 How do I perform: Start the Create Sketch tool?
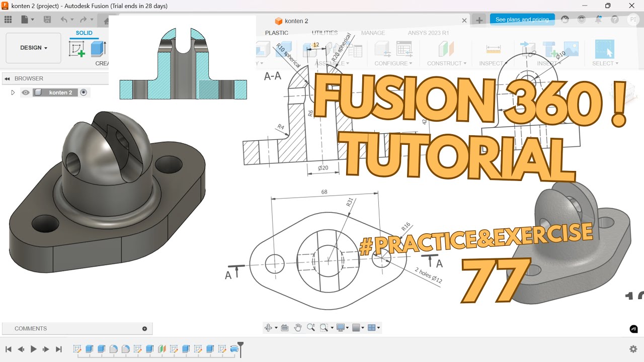[x=76, y=49]
